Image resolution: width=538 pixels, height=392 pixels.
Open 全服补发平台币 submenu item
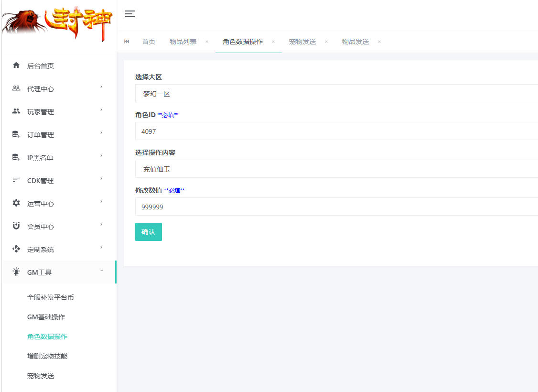click(51, 297)
